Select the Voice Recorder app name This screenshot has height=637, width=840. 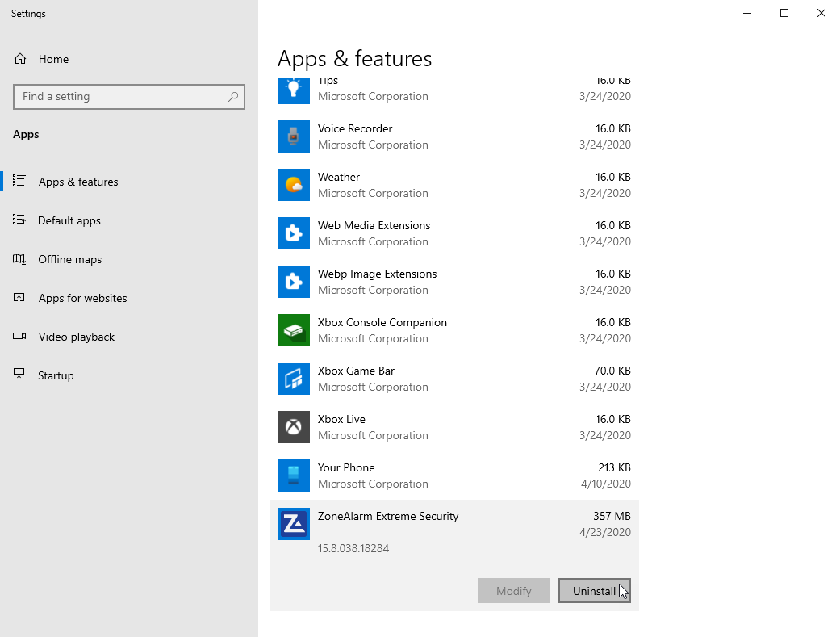pyautogui.click(x=355, y=128)
